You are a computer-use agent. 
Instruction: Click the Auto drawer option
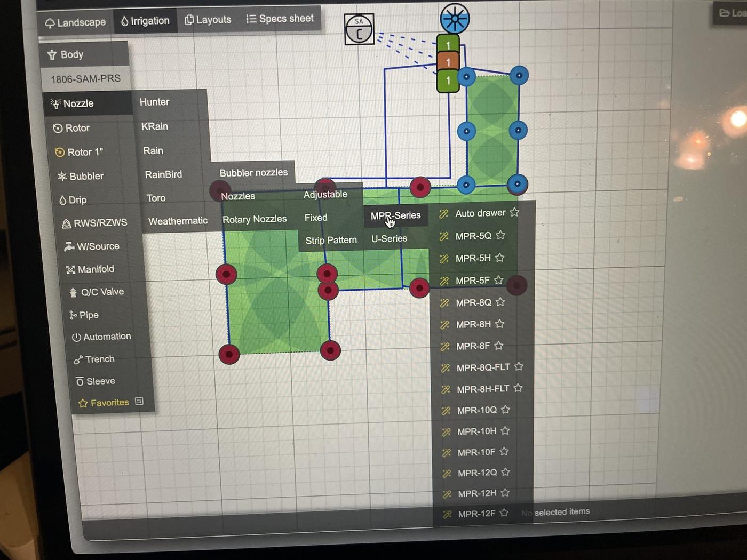pos(480,213)
